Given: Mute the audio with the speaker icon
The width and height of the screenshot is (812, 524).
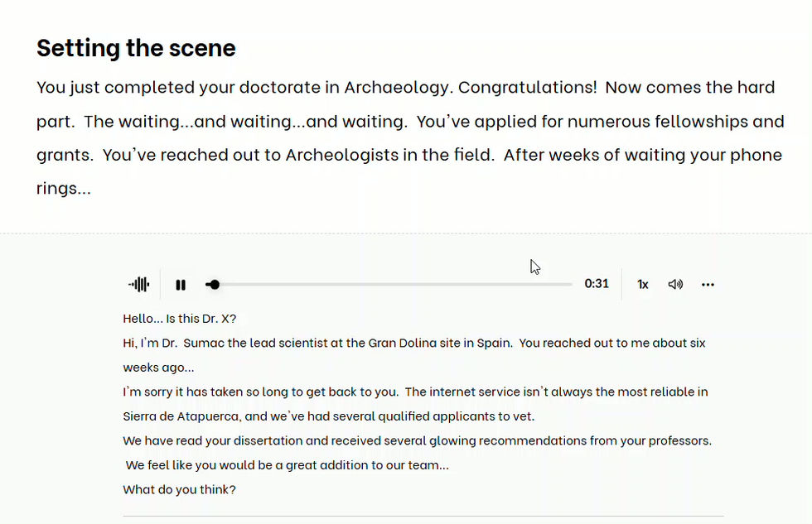Looking at the screenshot, I should pos(675,285).
